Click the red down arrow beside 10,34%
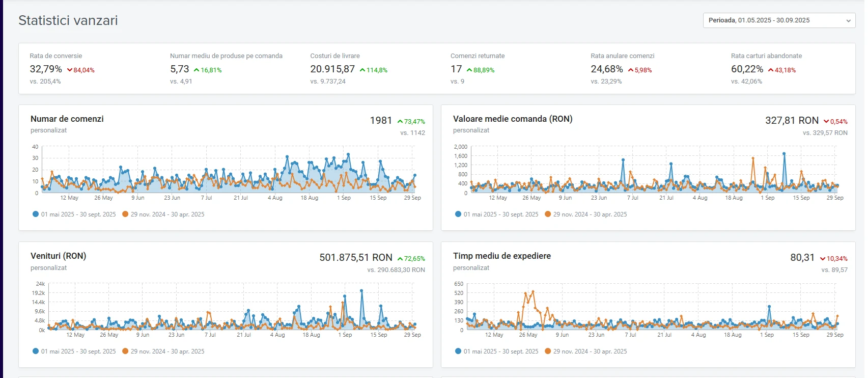Screen dimensions: 868x378 point(823,259)
